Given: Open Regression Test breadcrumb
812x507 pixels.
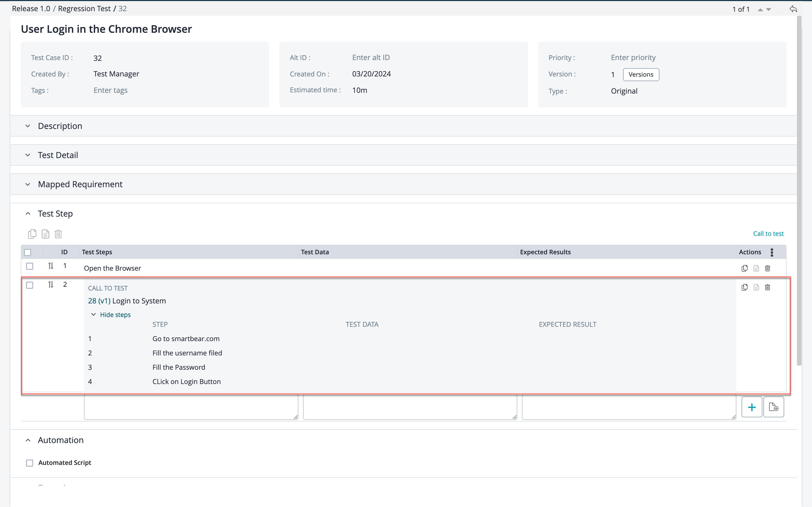Looking at the screenshot, I should click(84, 9).
